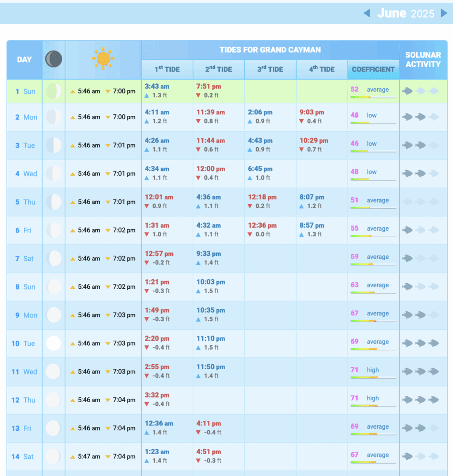
Task: Select the Coefficient column header
Action: point(373,69)
